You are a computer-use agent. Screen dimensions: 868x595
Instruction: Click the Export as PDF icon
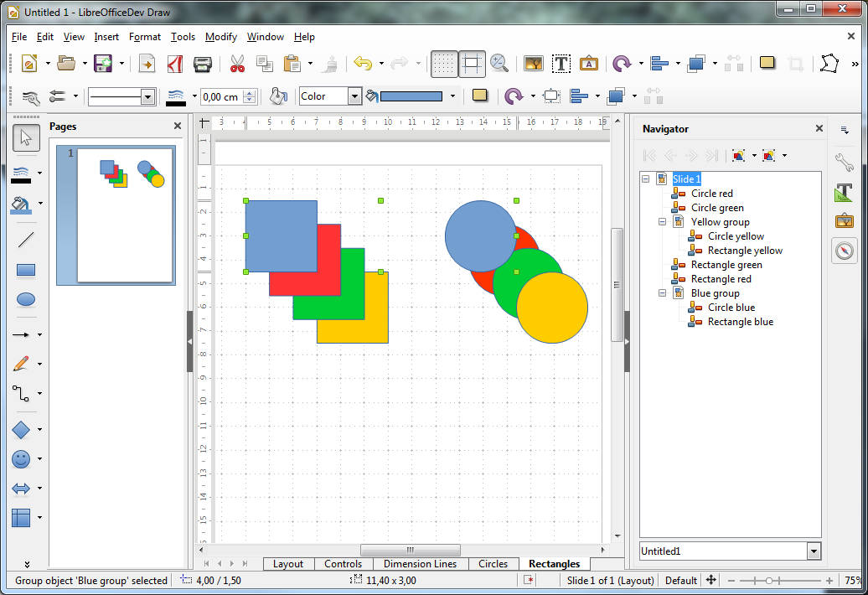coord(174,64)
